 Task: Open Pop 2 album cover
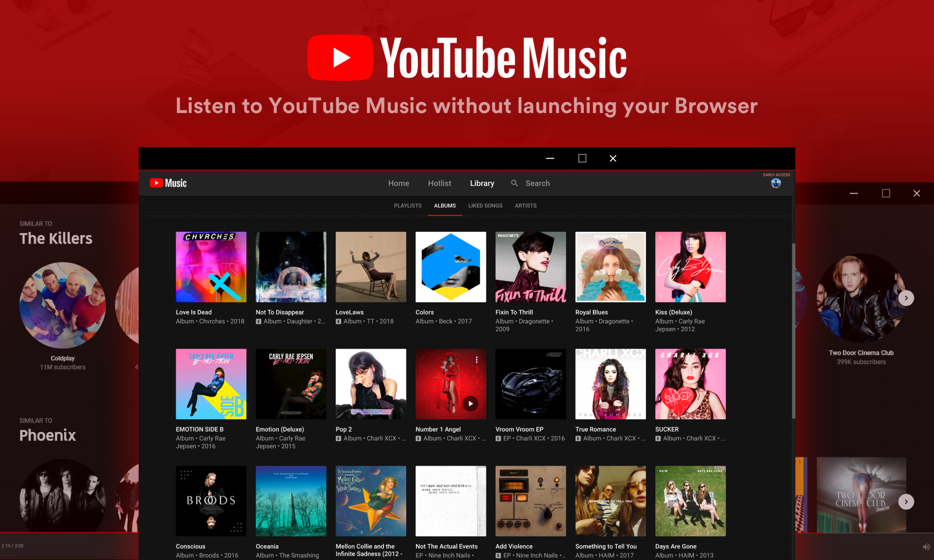[x=371, y=384]
